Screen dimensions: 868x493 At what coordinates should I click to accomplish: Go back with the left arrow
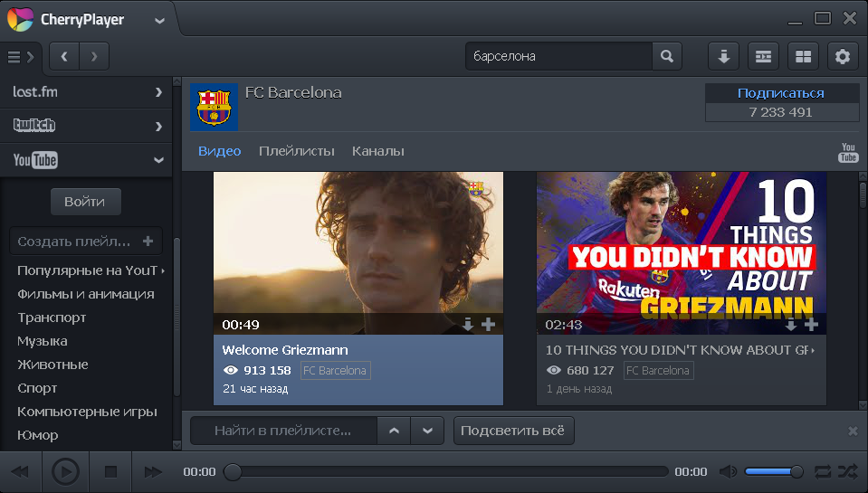coord(64,56)
